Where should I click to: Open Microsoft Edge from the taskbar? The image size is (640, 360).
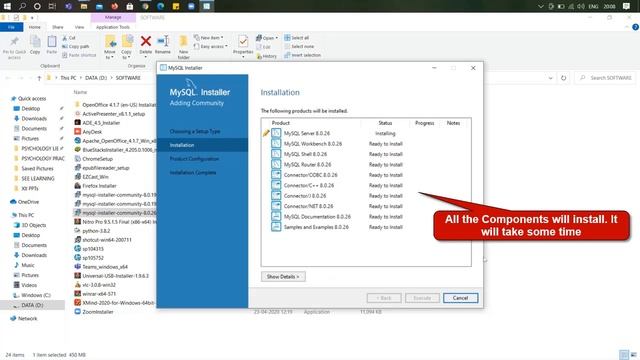coord(161,6)
